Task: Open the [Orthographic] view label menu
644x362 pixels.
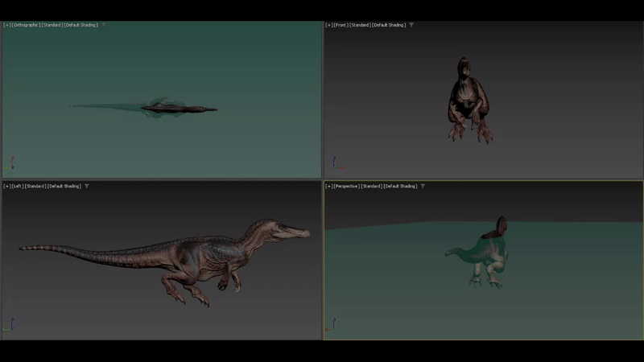Action: [26, 25]
